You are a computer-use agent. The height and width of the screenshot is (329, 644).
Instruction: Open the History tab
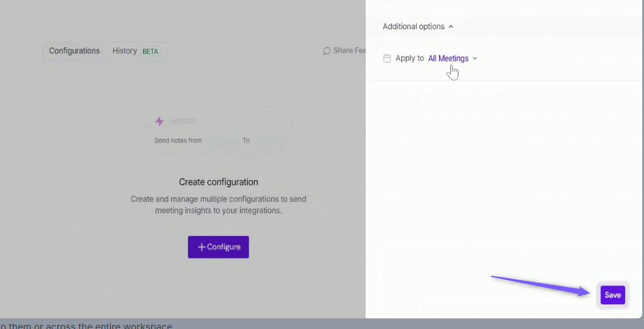[x=125, y=51]
